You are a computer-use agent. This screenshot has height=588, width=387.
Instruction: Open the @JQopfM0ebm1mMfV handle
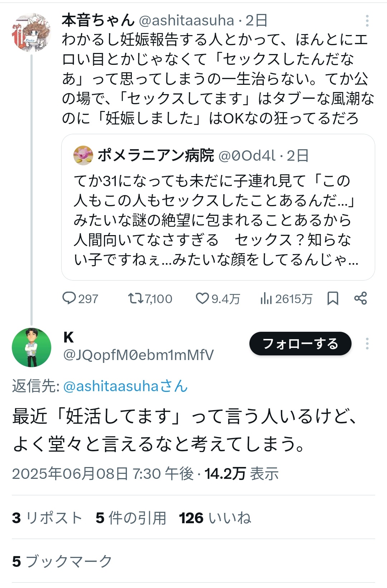point(138,355)
